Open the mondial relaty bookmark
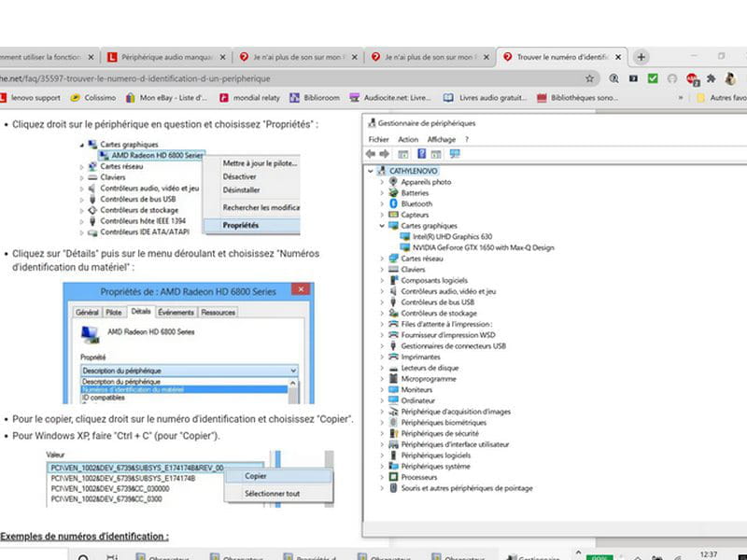The height and width of the screenshot is (560, 747). tap(249, 98)
